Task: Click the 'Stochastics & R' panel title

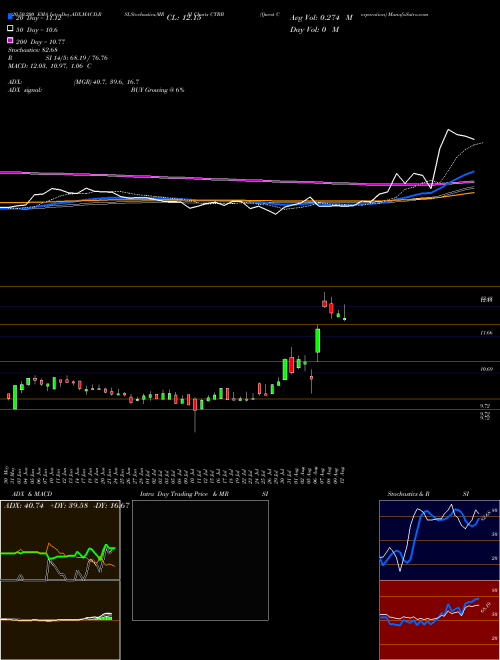Action: 409,494
